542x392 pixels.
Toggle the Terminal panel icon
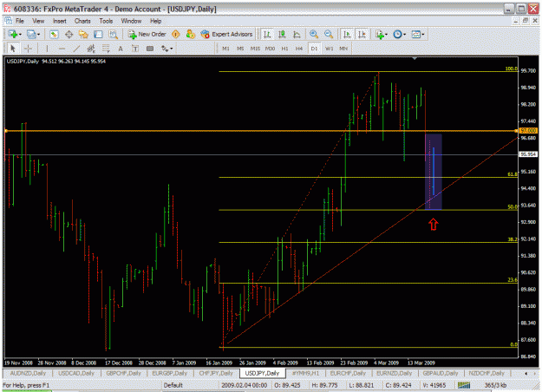click(x=98, y=34)
